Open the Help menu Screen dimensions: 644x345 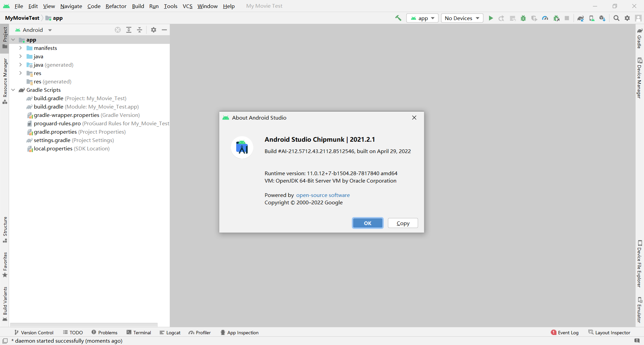point(228,6)
